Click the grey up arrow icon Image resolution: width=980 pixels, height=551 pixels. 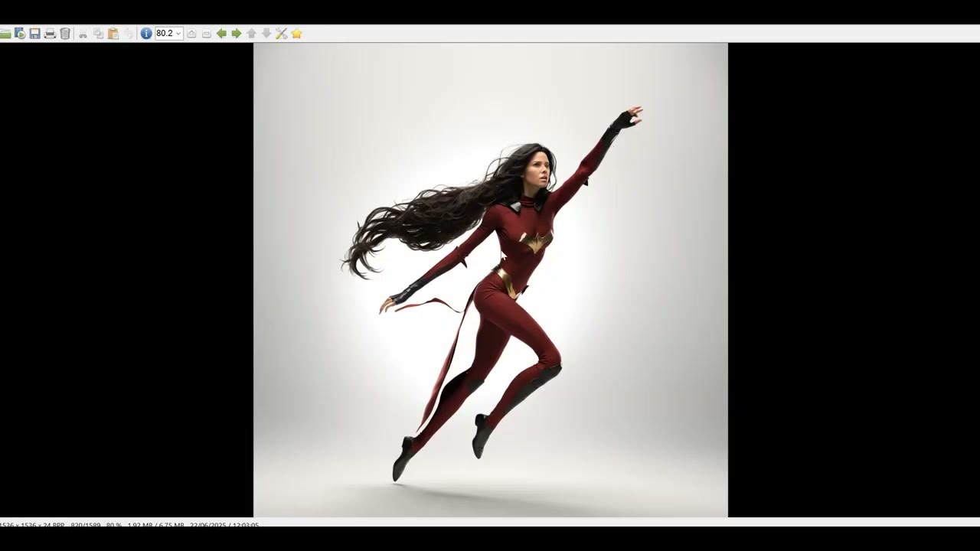tap(251, 34)
